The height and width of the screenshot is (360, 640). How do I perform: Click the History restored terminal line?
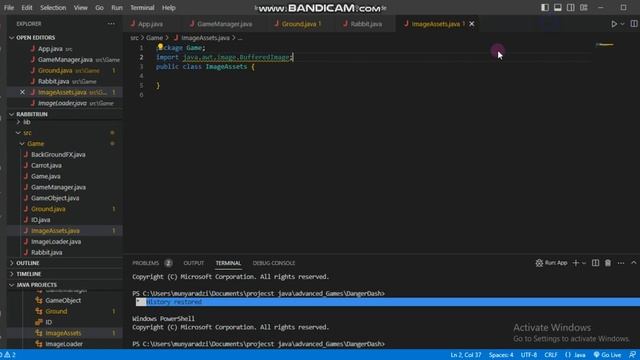(174, 302)
